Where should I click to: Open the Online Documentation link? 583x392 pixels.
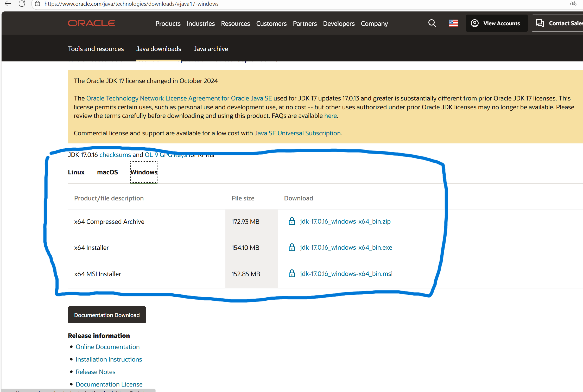click(x=107, y=347)
